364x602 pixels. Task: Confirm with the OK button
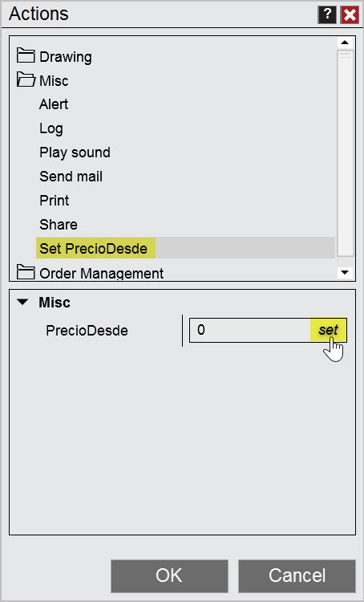(169, 576)
